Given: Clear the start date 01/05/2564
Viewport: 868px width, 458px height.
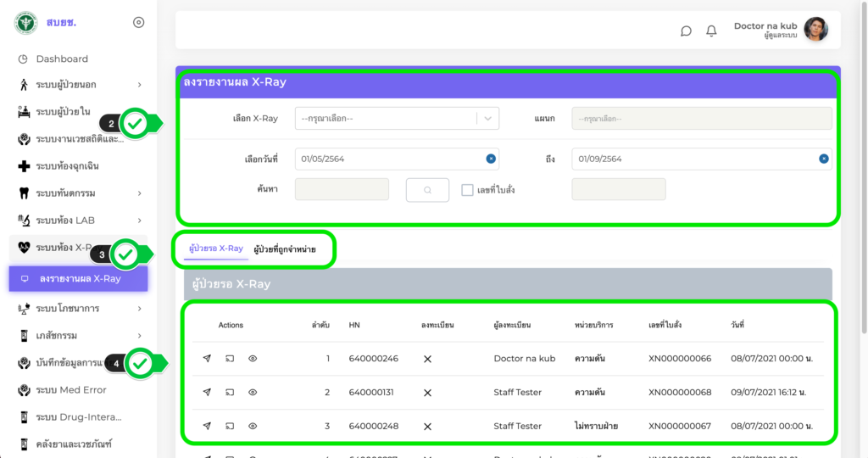Looking at the screenshot, I should 491,159.
